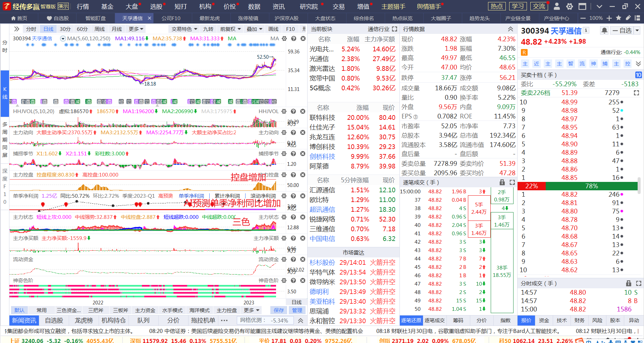
Task: Go to 首页 home tab
Action: pyautogui.click(x=19, y=18)
